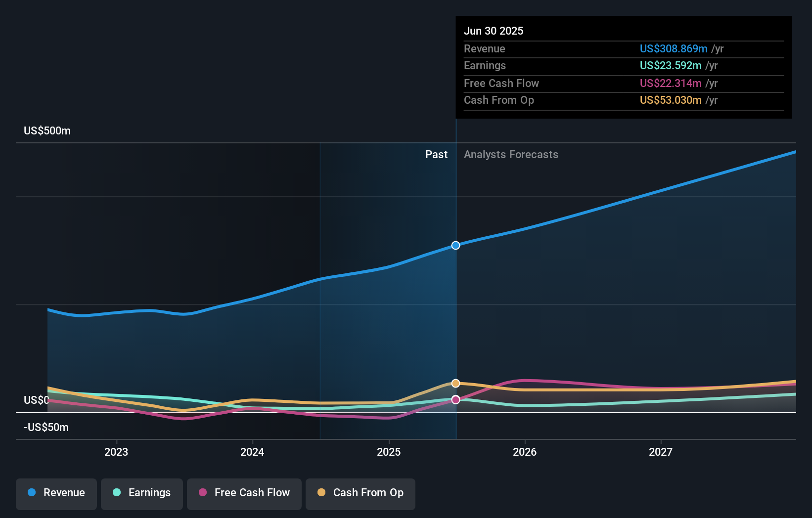
Task: Select the Free Cash Flow marker on dividing line
Action: coord(455,399)
